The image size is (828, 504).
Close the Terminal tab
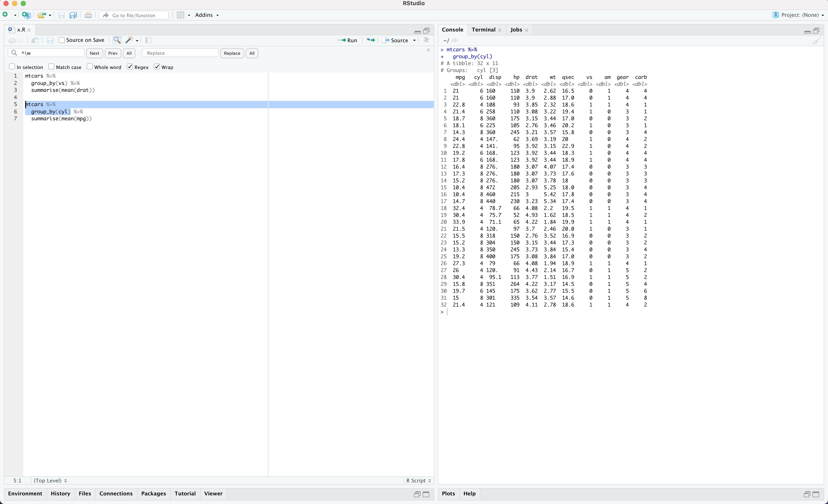click(x=500, y=30)
